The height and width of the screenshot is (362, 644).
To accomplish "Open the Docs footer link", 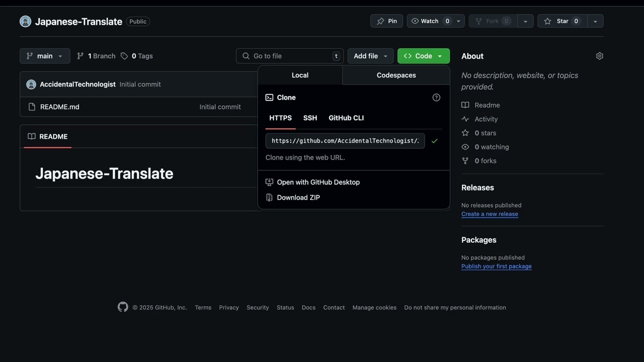I will [308, 307].
